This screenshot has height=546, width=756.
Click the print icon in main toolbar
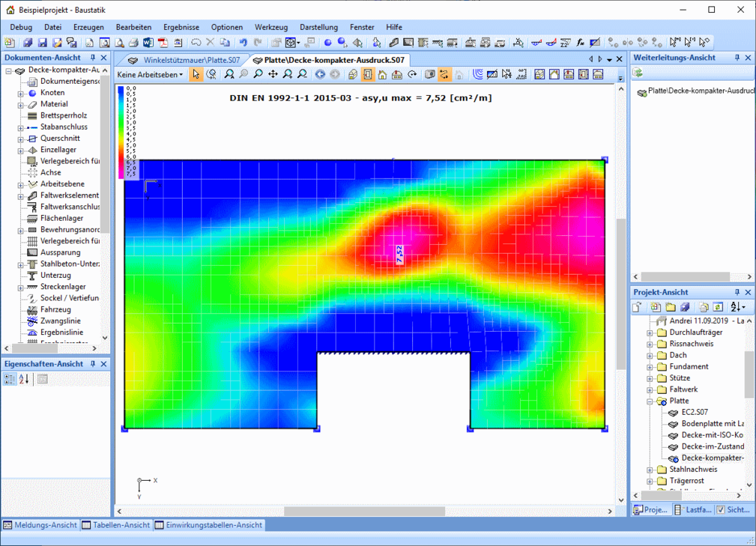pos(133,43)
